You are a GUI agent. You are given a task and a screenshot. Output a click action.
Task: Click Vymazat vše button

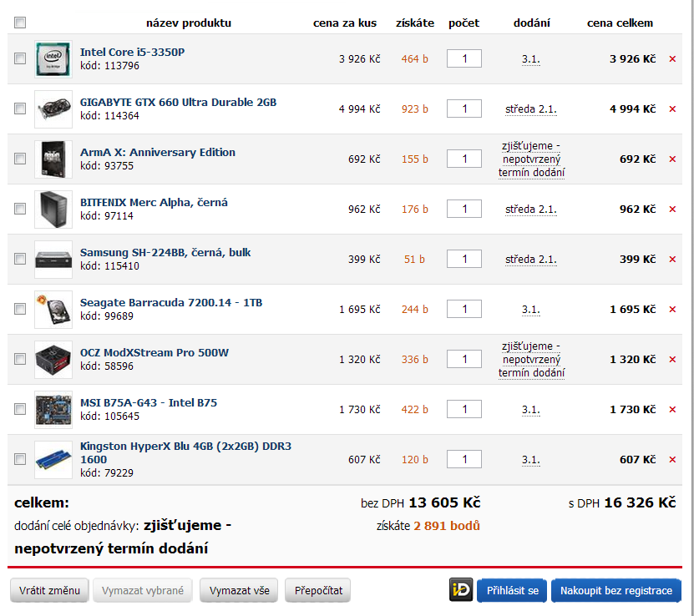(239, 590)
